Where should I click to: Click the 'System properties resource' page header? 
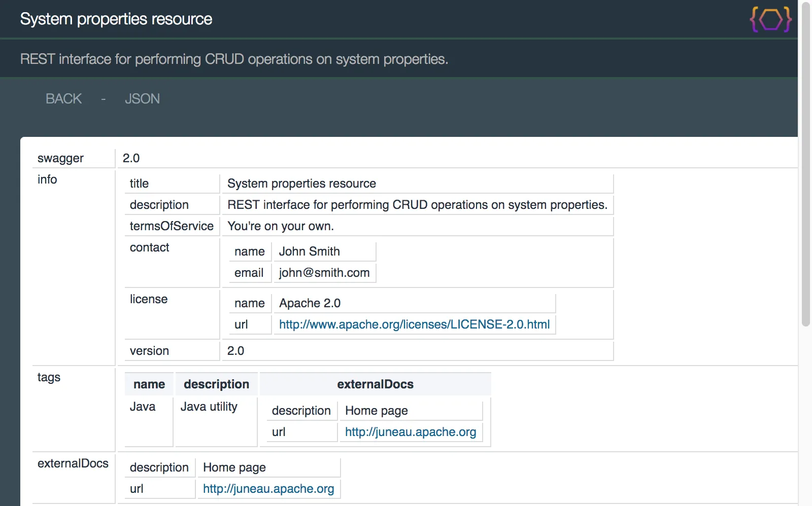116,19
